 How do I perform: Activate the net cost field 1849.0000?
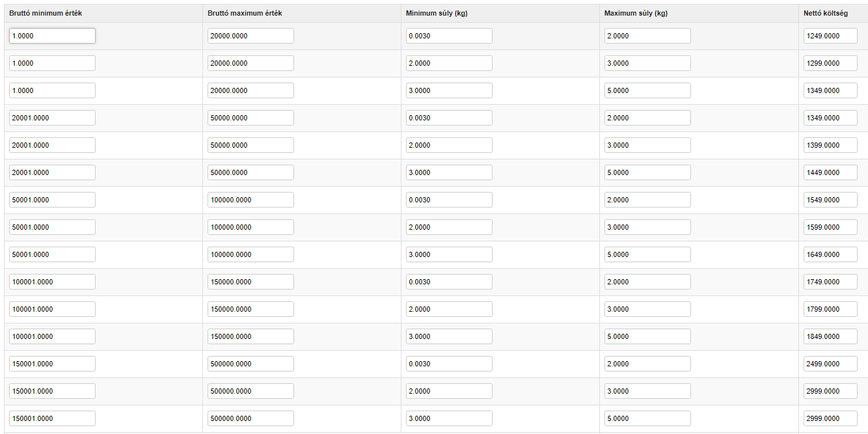click(x=830, y=336)
